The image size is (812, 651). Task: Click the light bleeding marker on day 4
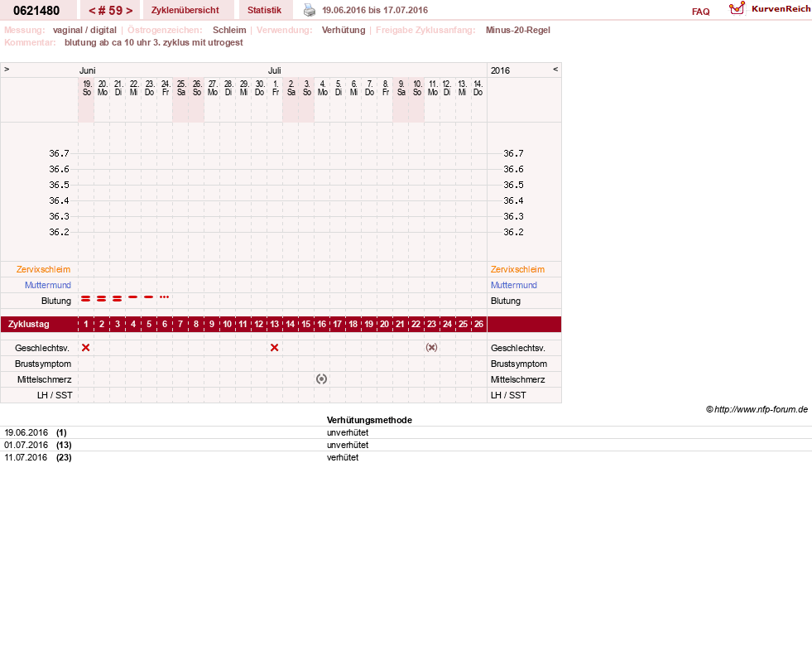point(133,297)
